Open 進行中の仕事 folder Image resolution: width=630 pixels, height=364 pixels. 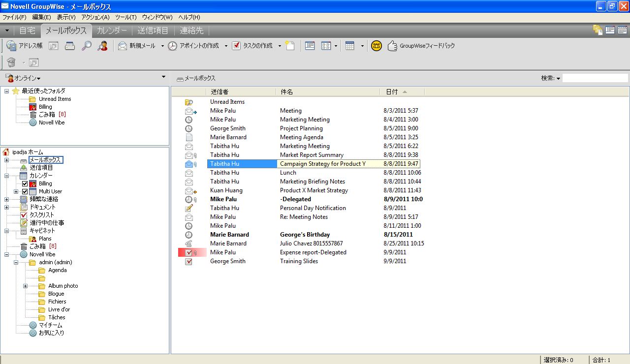(x=47, y=223)
